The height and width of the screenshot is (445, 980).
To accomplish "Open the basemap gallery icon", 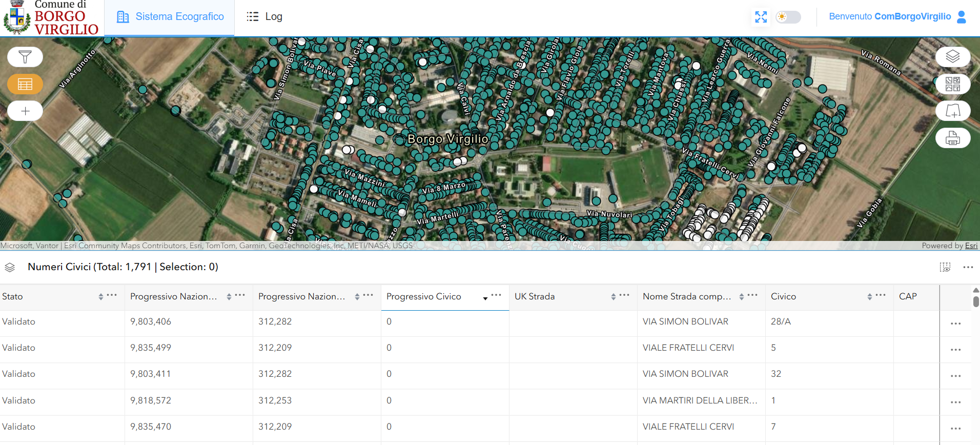I will click(953, 84).
